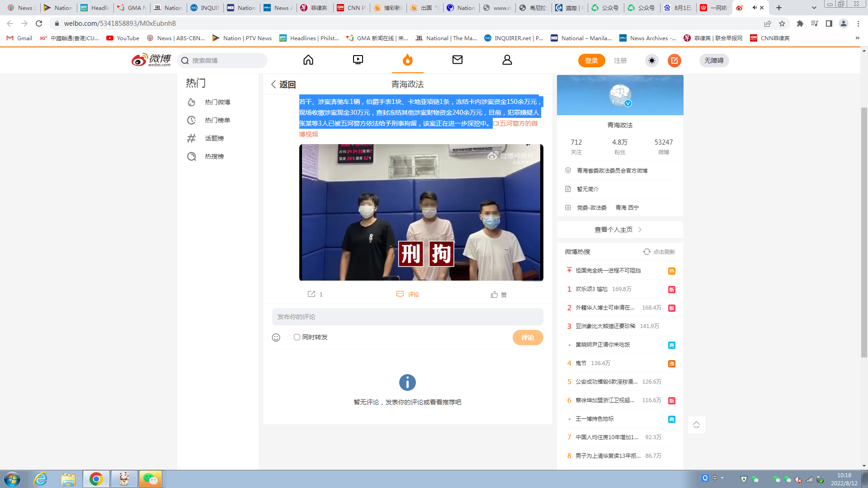
Task: Open the 五河警方的微博视频 link
Action: (519, 123)
